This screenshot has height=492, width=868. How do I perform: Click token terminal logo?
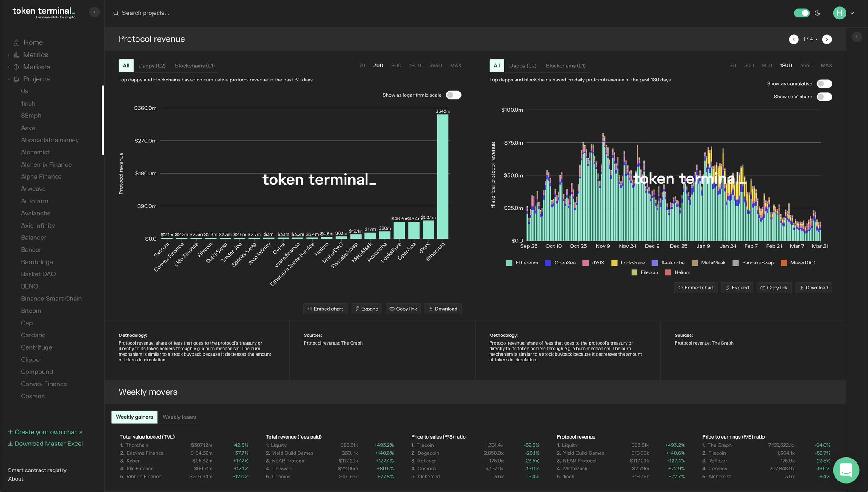[44, 12]
